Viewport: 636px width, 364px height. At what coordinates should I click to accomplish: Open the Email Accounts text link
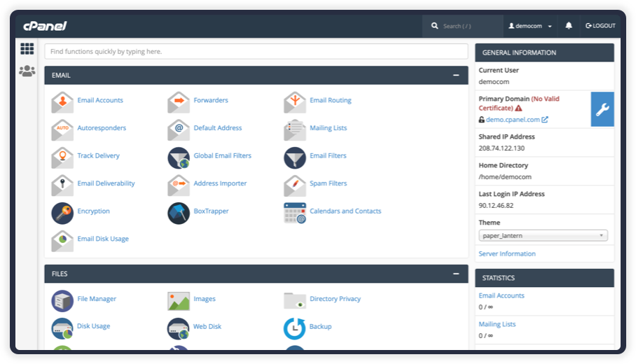click(x=100, y=100)
